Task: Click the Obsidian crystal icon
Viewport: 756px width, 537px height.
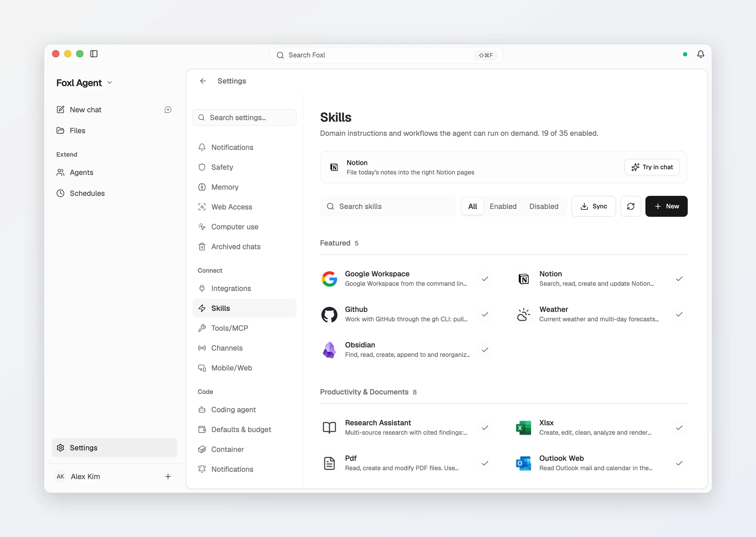Action: click(x=329, y=350)
